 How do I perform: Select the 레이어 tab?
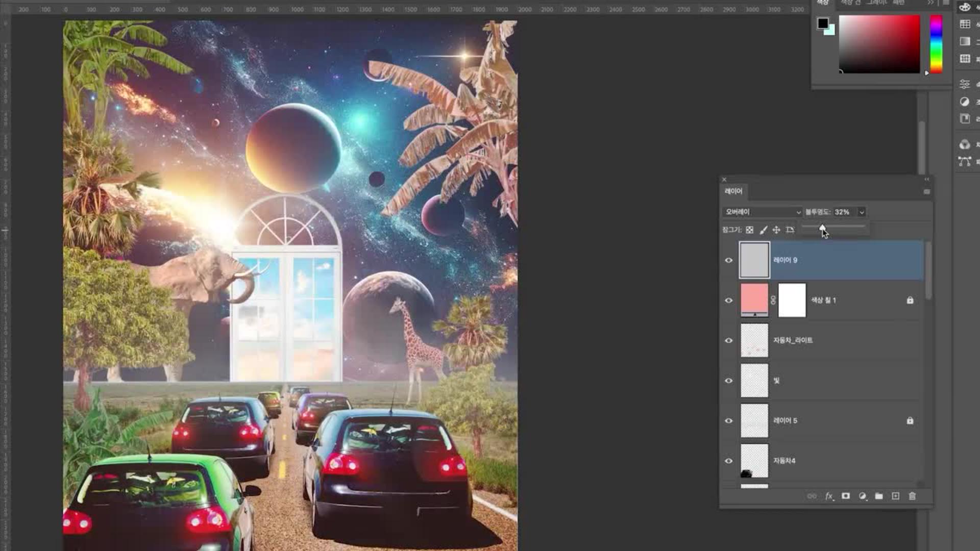(733, 191)
